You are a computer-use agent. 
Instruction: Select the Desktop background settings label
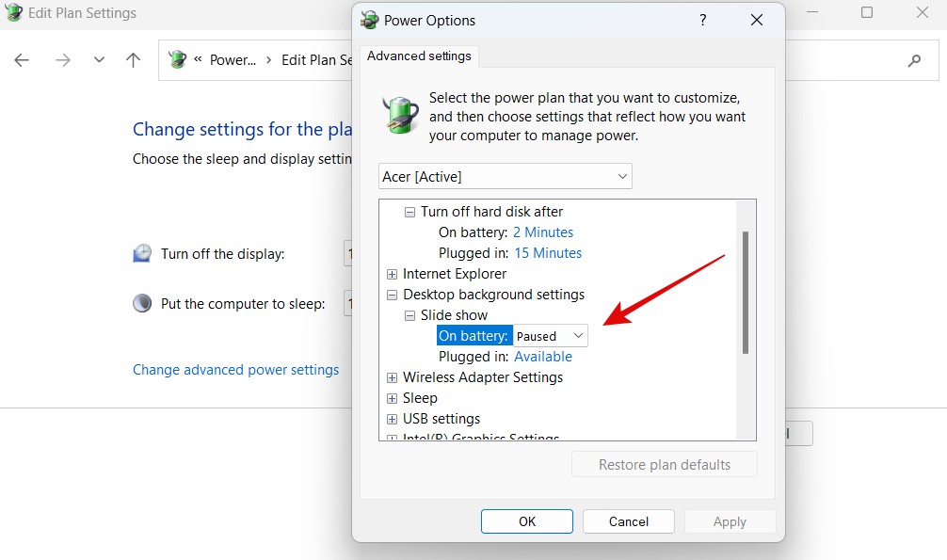click(493, 295)
